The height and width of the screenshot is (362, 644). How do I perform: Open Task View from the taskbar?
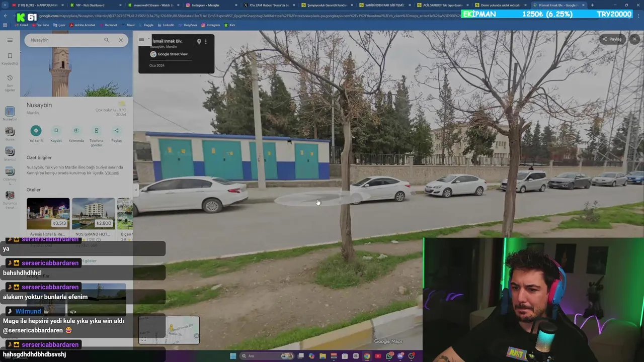(x=300, y=356)
